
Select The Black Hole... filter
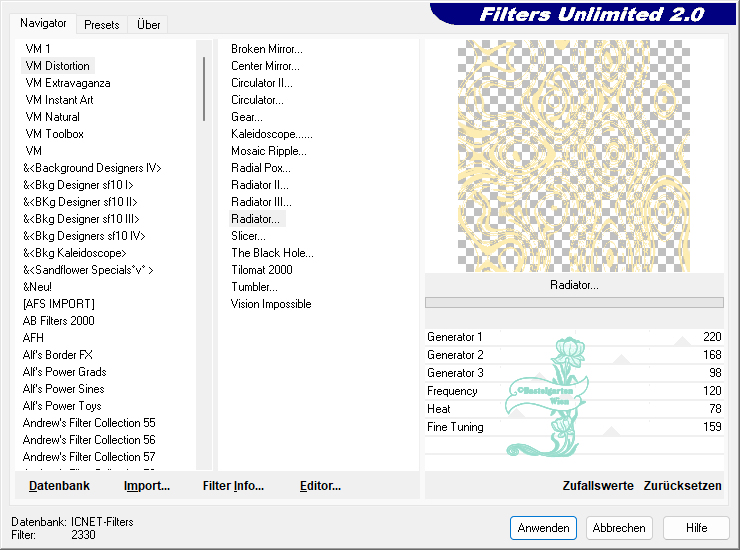(272, 253)
